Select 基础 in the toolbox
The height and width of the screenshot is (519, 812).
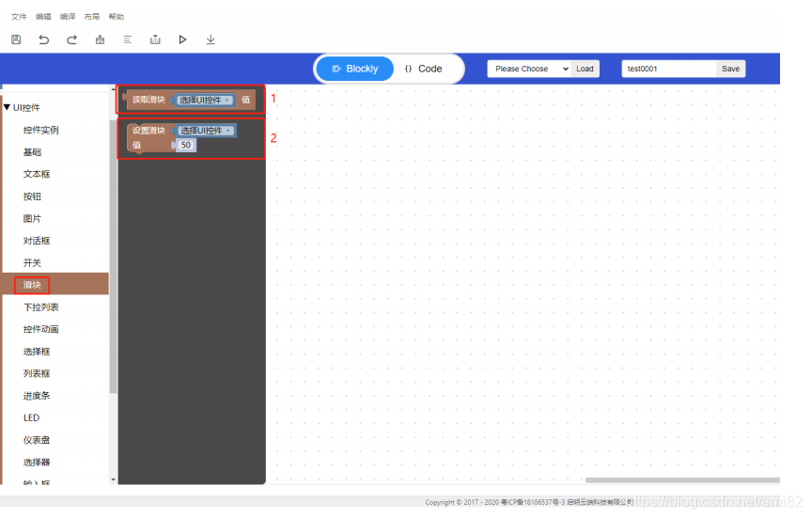[32, 152]
